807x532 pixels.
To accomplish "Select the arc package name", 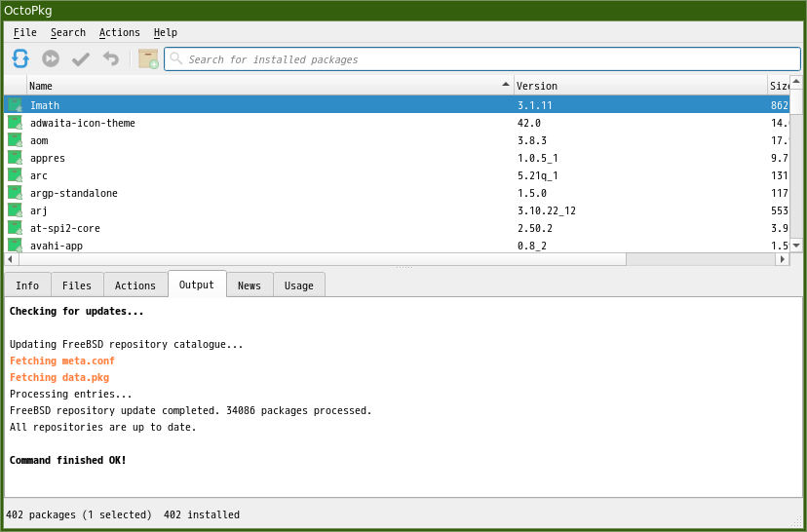I will pyautogui.click(x=39, y=175).
